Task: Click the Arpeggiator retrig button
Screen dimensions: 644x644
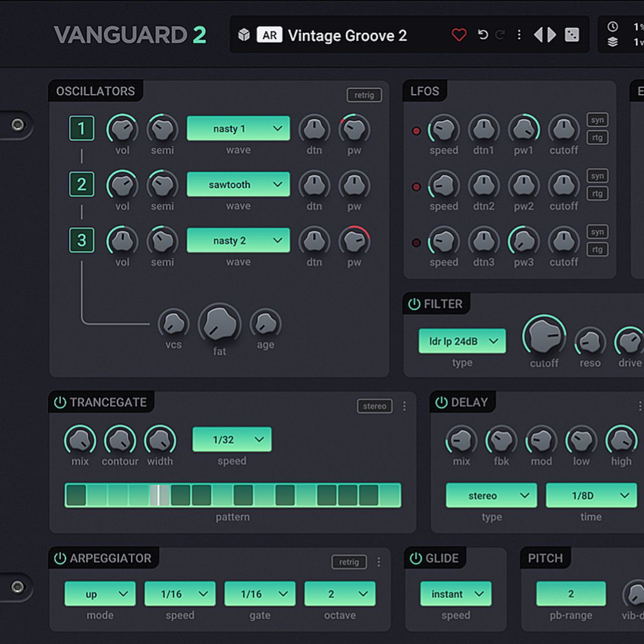Action: (x=349, y=562)
